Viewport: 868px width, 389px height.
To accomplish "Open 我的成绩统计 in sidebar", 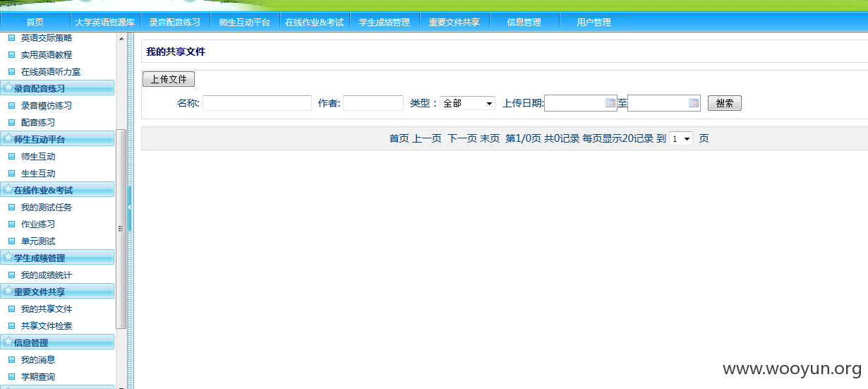I will (47, 275).
